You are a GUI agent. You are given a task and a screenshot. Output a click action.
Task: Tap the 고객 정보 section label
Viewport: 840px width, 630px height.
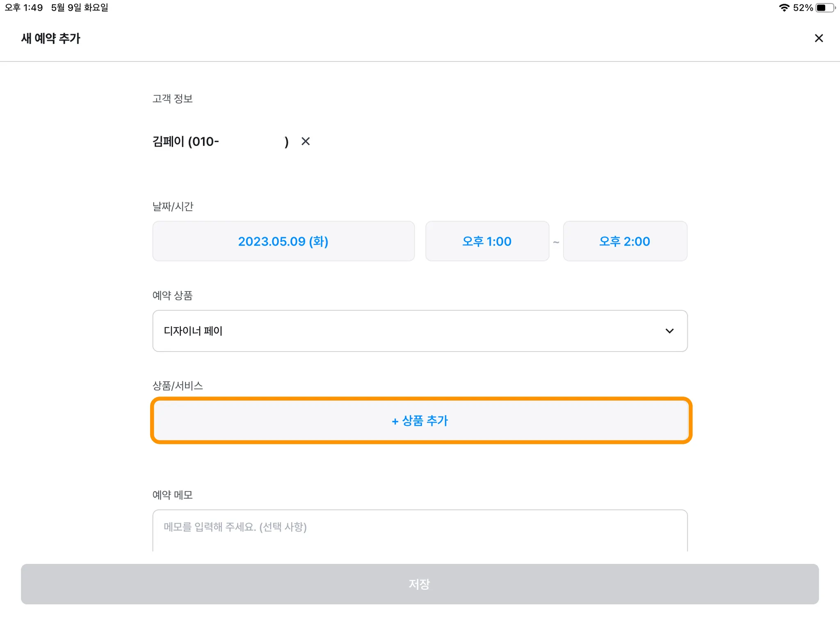173,98
